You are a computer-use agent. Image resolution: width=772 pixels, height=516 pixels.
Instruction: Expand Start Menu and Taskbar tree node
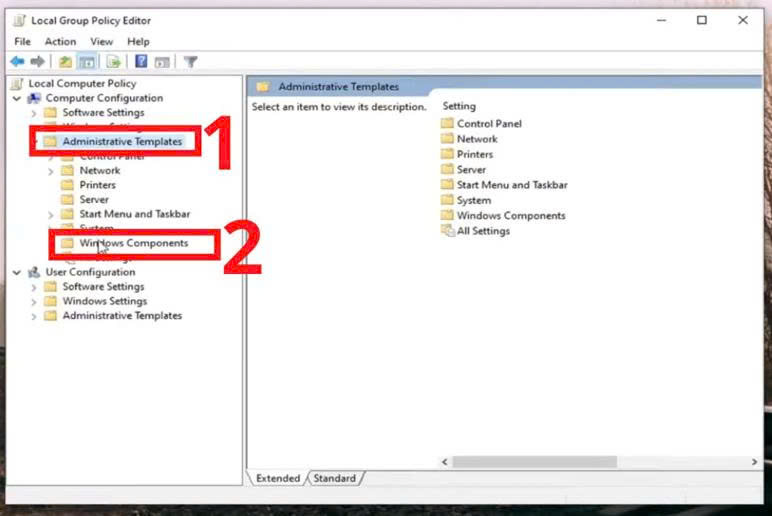pyautogui.click(x=51, y=215)
